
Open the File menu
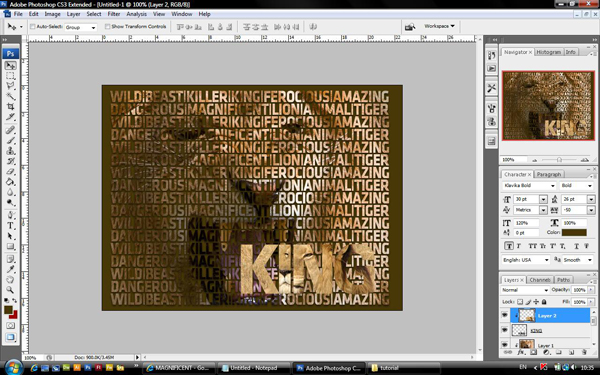click(18, 14)
